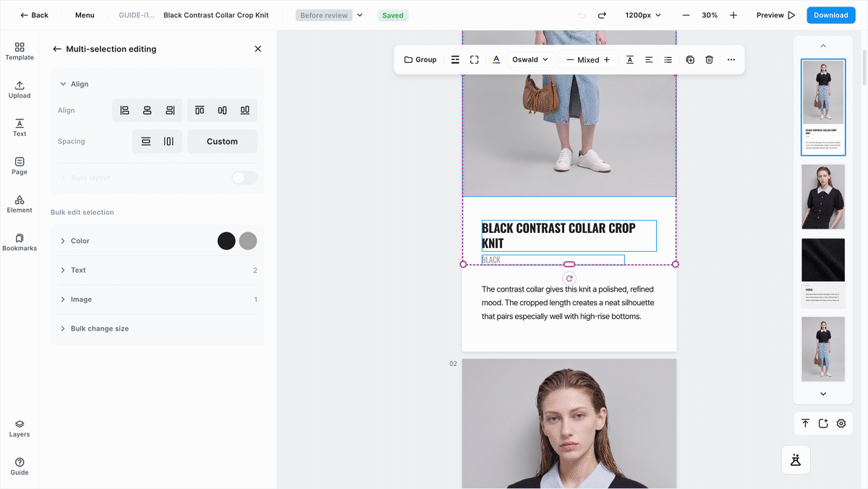Open page settings gear icon

[x=841, y=424]
